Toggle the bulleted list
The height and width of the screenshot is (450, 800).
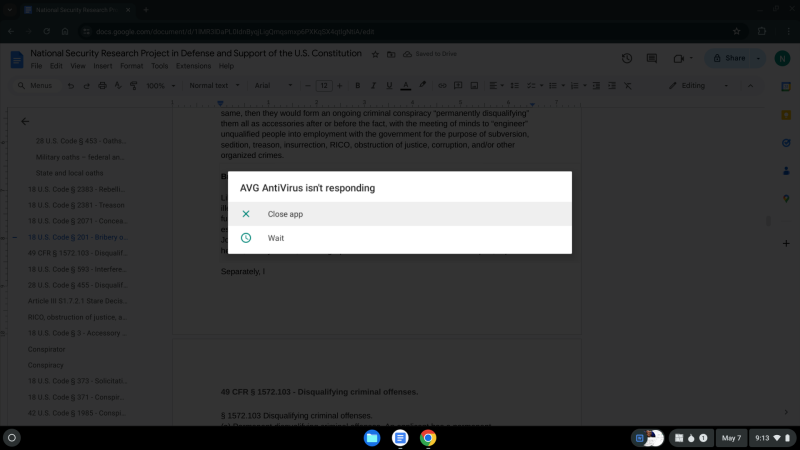[553, 86]
